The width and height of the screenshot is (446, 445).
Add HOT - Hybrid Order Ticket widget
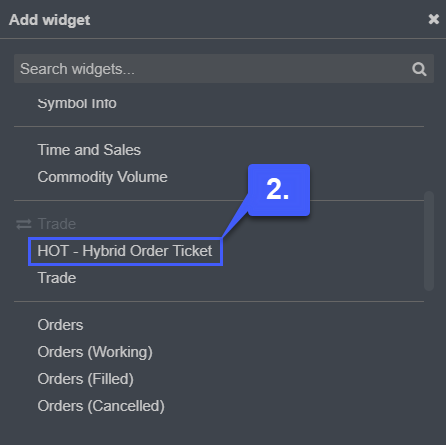125,251
